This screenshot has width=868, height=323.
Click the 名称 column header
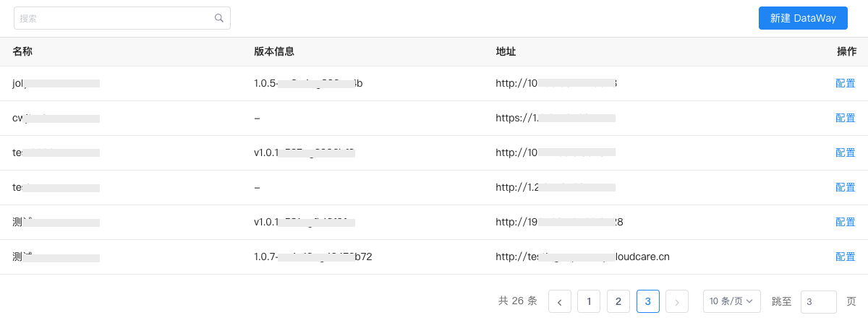pos(22,51)
